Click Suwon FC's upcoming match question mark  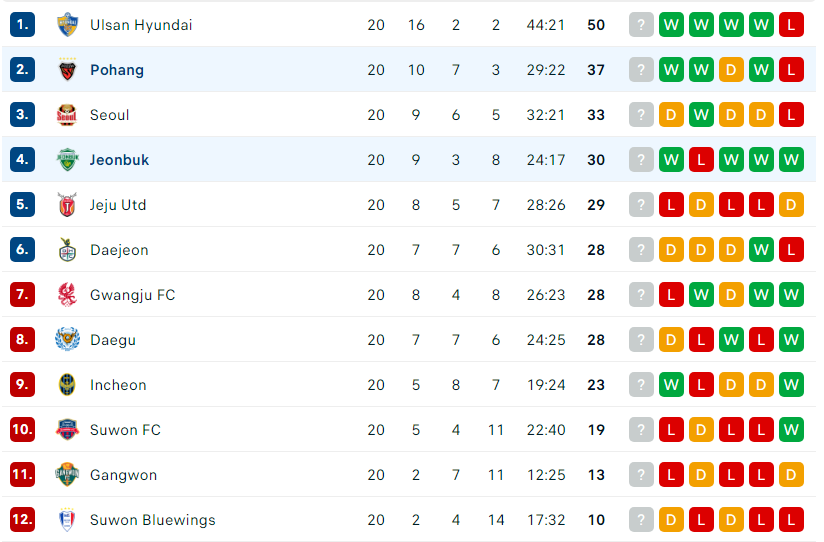point(641,430)
